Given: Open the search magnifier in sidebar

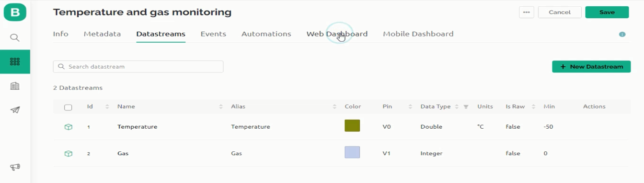Looking at the screenshot, I should point(15,37).
